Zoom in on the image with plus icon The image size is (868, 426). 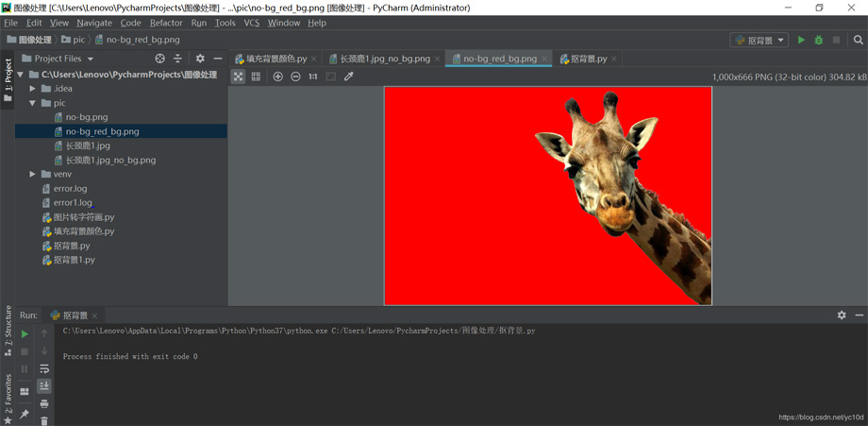click(x=277, y=77)
